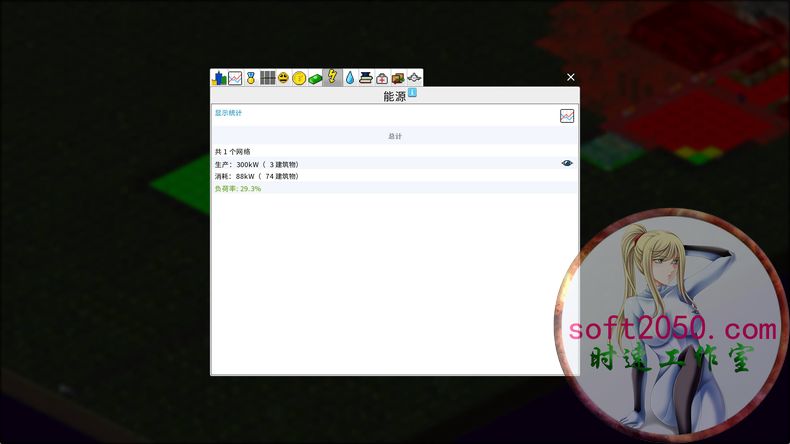790x444 pixels.
Task: Open the green cash budget tab
Action: 315,78
